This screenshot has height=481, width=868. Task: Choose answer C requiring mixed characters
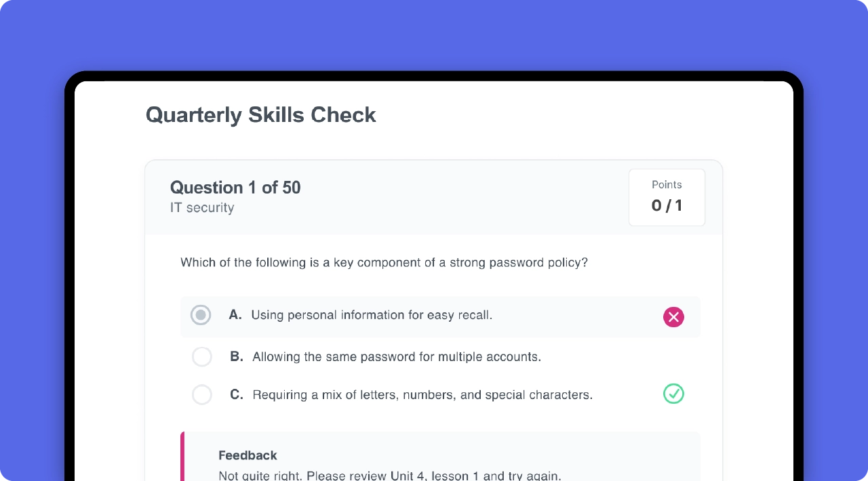[x=422, y=394]
